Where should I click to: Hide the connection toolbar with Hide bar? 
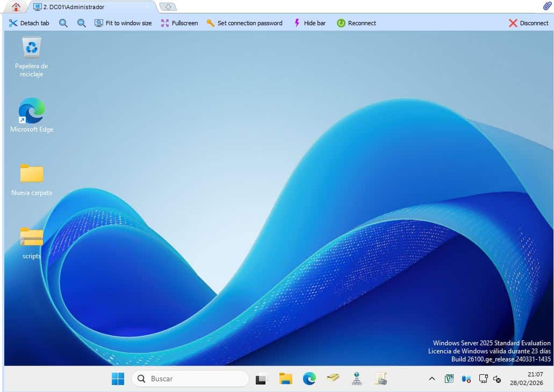click(310, 23)
